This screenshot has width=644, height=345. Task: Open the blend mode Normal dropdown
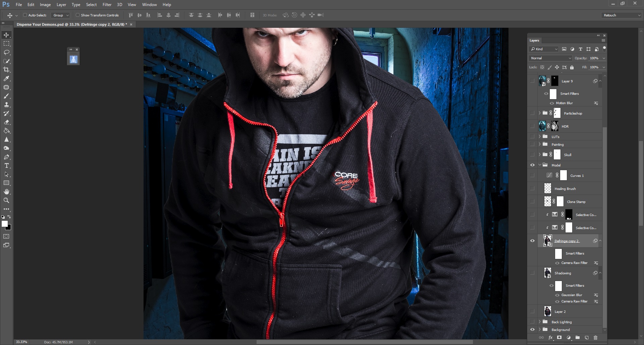[550, 58]
